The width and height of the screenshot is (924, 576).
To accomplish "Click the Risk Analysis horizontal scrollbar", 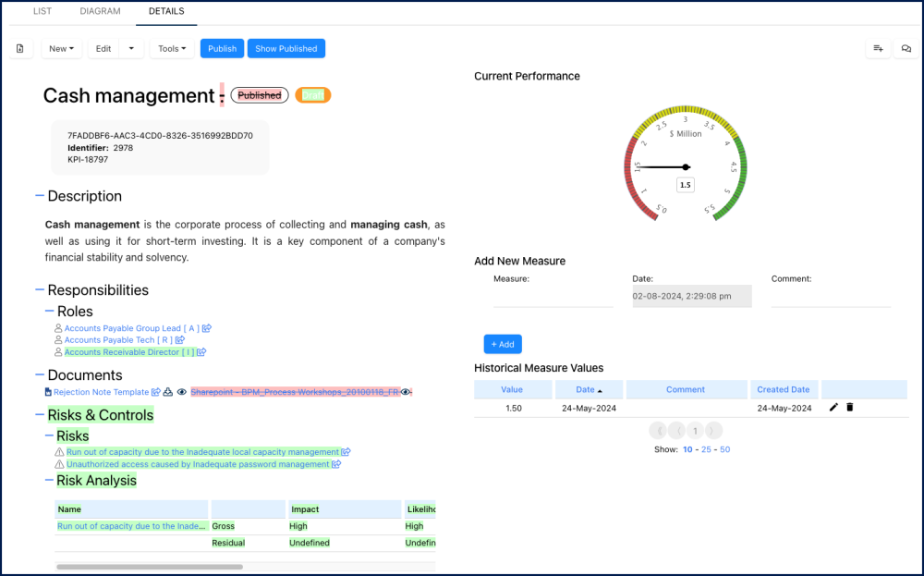I will pyautogui.click(x=150, y=567).
